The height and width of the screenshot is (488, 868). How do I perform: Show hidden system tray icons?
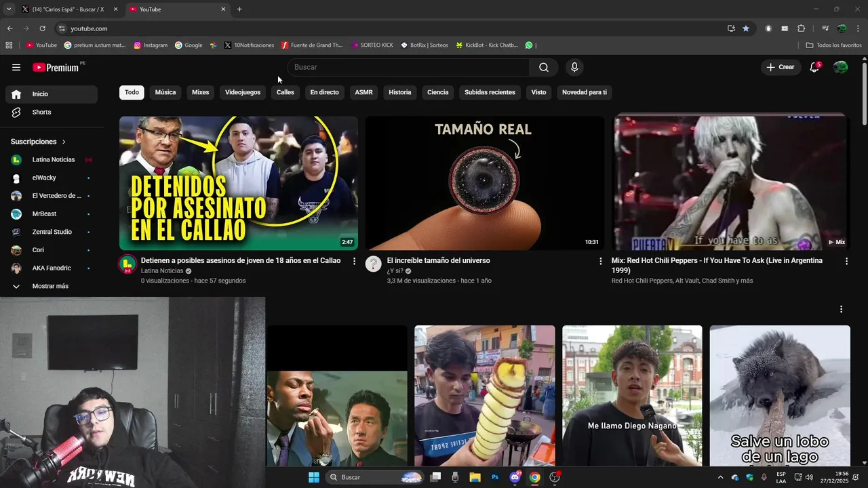point(720,477)
